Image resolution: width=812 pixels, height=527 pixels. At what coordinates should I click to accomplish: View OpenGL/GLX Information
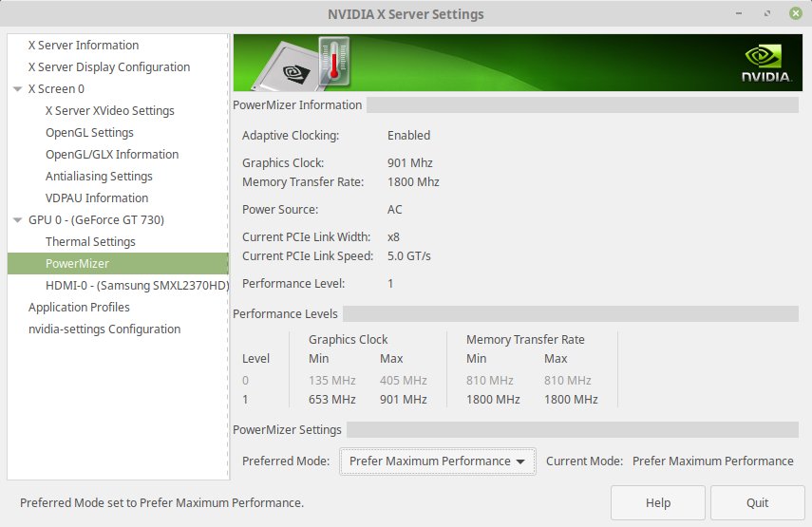(112, 155)
